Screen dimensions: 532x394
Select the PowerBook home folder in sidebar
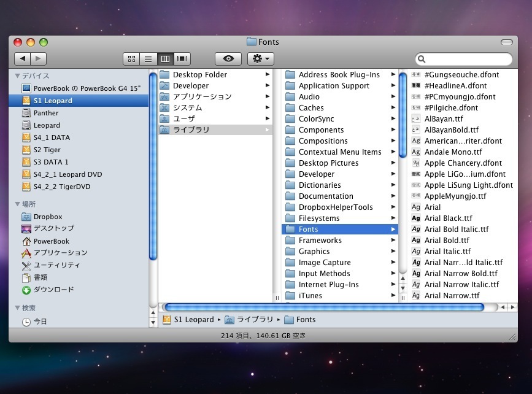pyautogui.click(x=51, y=241)
